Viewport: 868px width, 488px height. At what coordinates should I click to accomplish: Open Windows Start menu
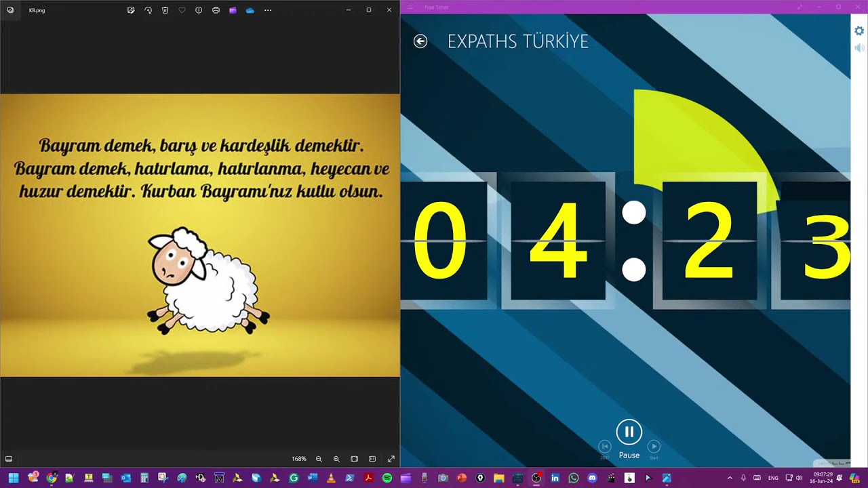point(14,478)
